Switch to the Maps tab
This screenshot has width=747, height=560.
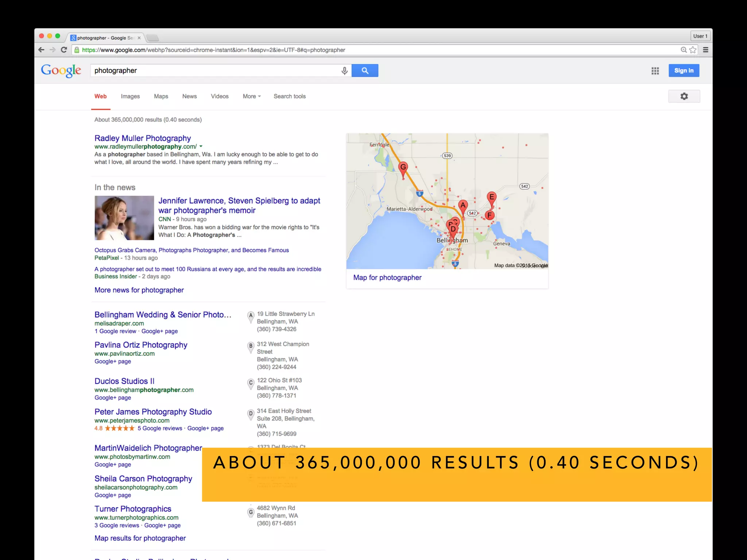pos(161,96)
